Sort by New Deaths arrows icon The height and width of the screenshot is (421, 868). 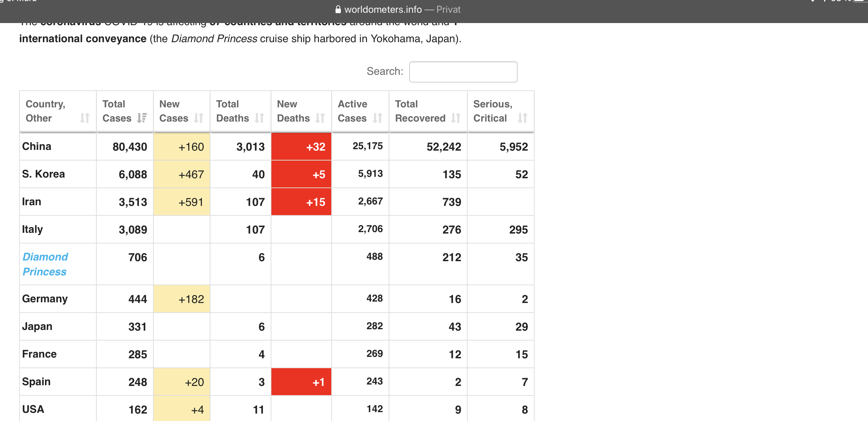[320, 118]
